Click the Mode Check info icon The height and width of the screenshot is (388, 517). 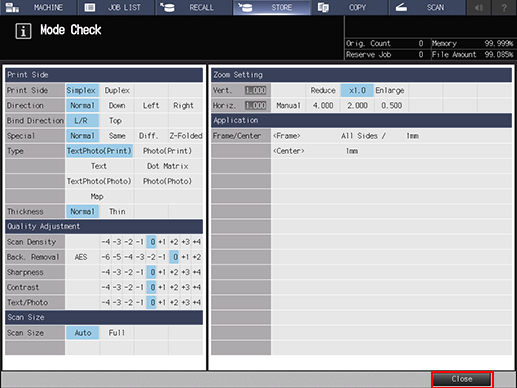pos(23,31)
